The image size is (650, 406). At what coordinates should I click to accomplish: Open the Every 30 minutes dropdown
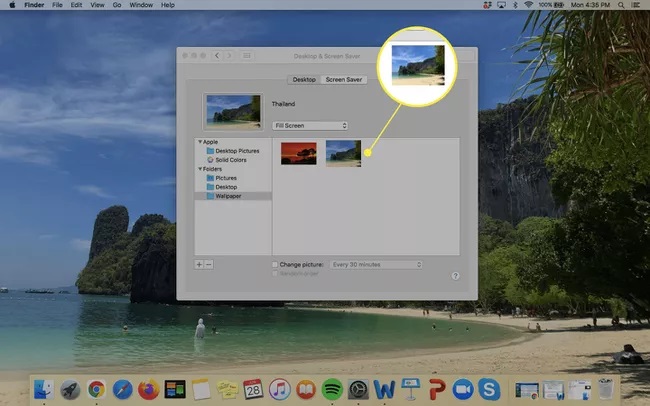pos(376,265)
